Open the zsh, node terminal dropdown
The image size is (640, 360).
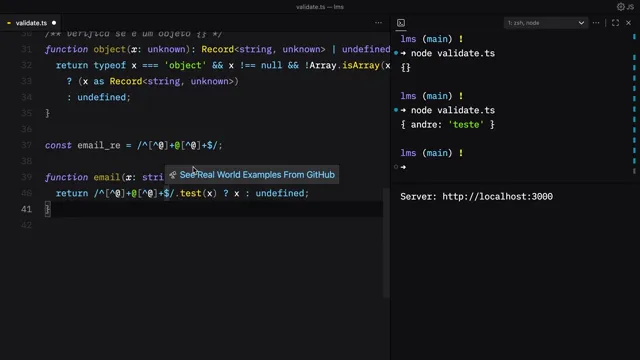(x=546, y=23)
